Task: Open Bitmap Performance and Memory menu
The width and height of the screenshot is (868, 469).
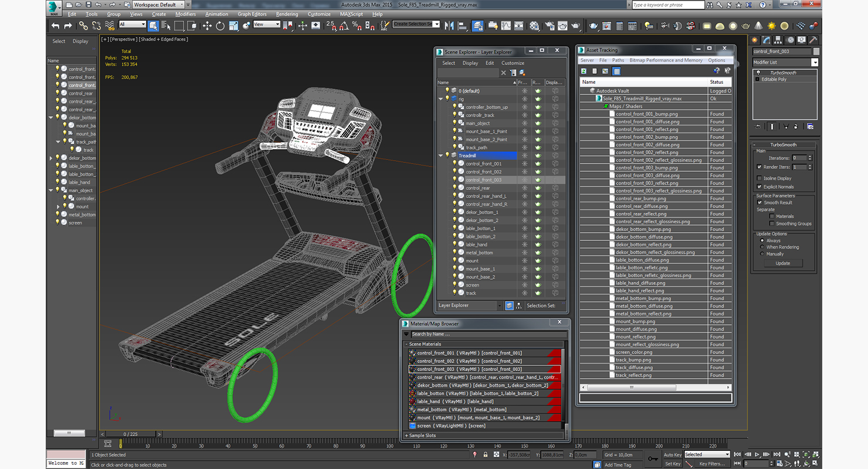Action: [666, 60]
